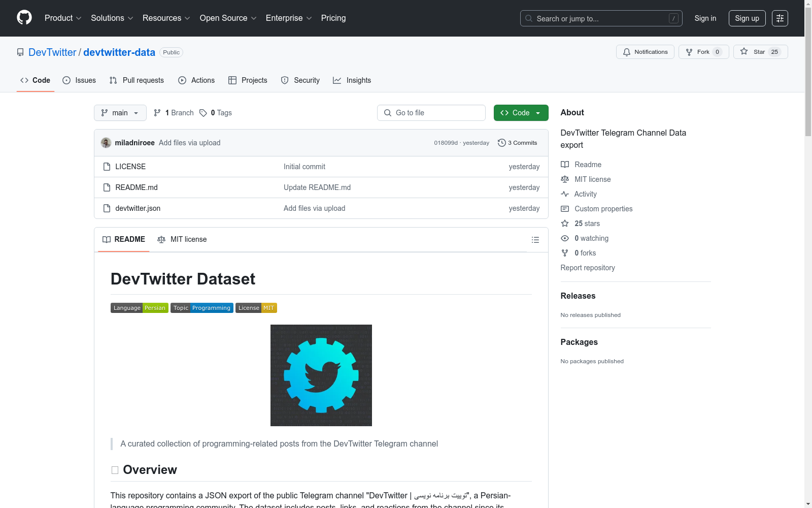The height and width of the screenshot is (508, 812).
Task: Switch to the Actions tab
Action: pyautogui.click(x=196, y=80)
